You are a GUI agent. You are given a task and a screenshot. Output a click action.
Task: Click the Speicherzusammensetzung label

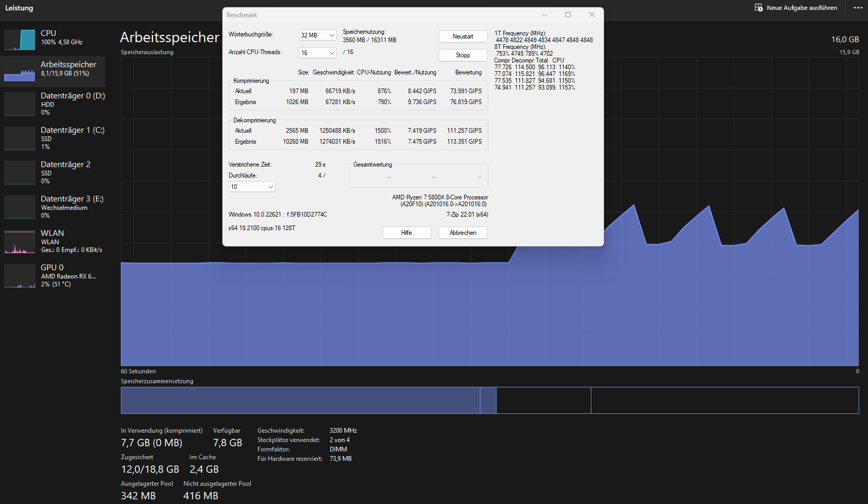click(157, 381)
